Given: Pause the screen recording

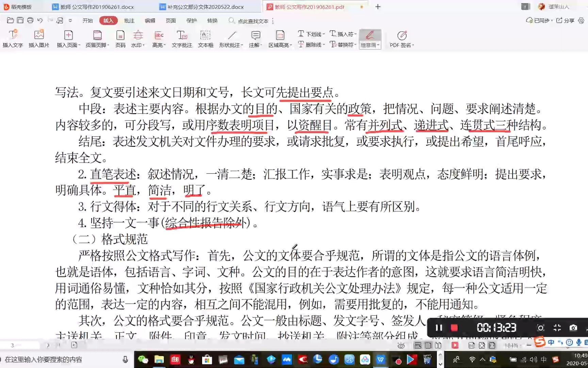Looking at the screenshot, I should point(438,327).
